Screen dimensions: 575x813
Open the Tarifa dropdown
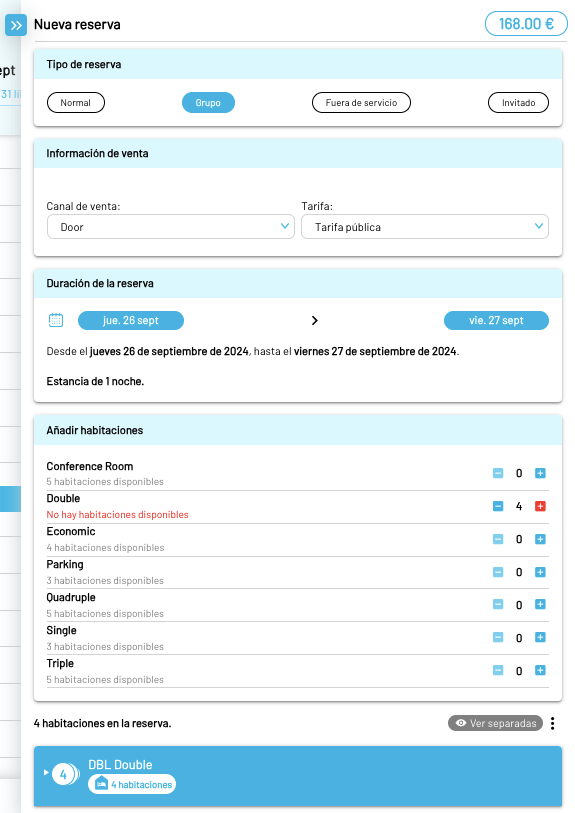tap(425, 227)
